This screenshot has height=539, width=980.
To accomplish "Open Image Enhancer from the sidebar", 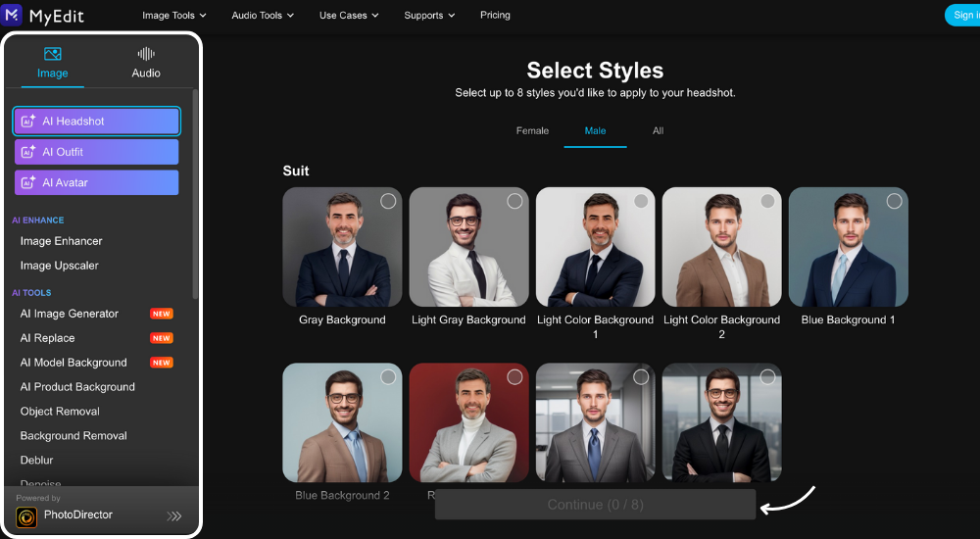I will [61, 241].
